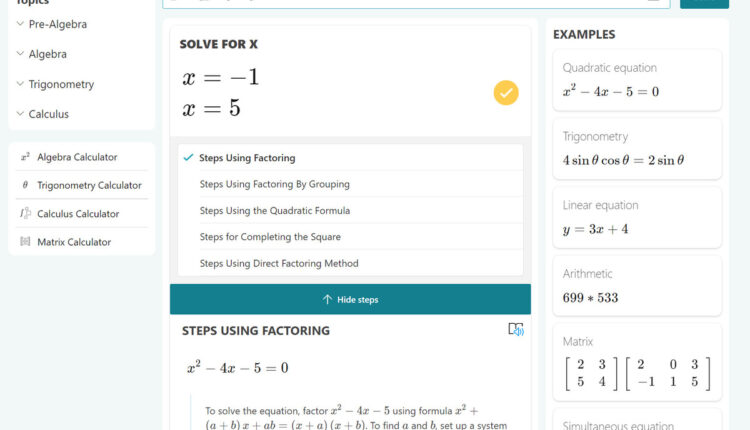Select Steps Using the Quadratic Formula

pos(274,211)
